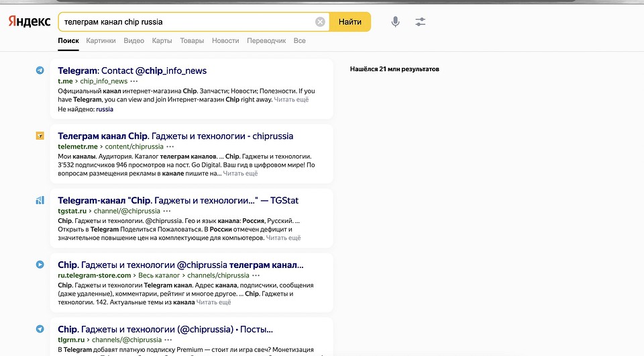
Task: Open the Карты tab
Action: 162,41
